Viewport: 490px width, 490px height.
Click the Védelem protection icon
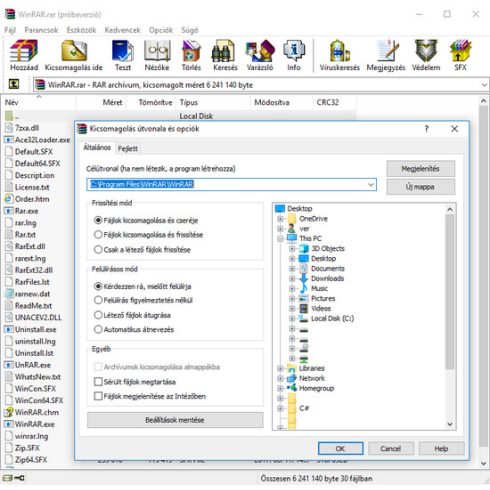click(x=426, y=51)
